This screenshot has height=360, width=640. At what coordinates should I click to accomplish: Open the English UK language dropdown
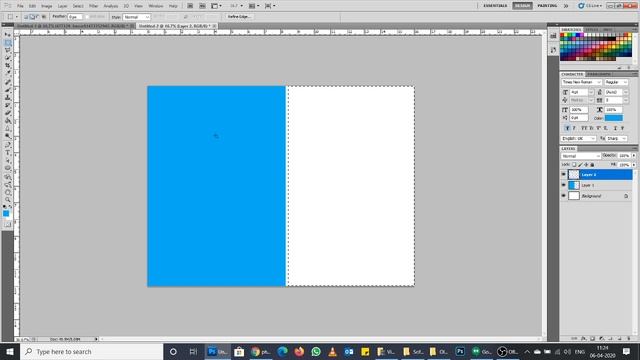[x=579, y=138]
